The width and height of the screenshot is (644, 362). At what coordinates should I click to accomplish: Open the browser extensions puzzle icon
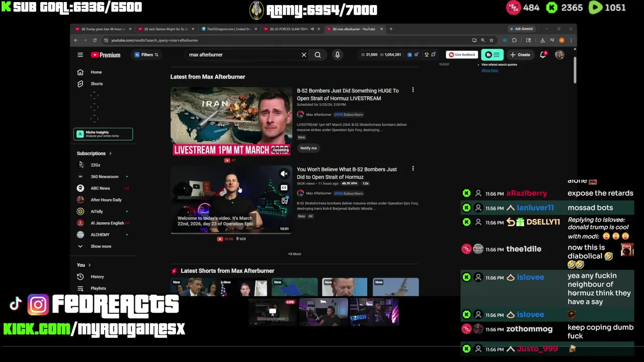(x=514, y=40)
